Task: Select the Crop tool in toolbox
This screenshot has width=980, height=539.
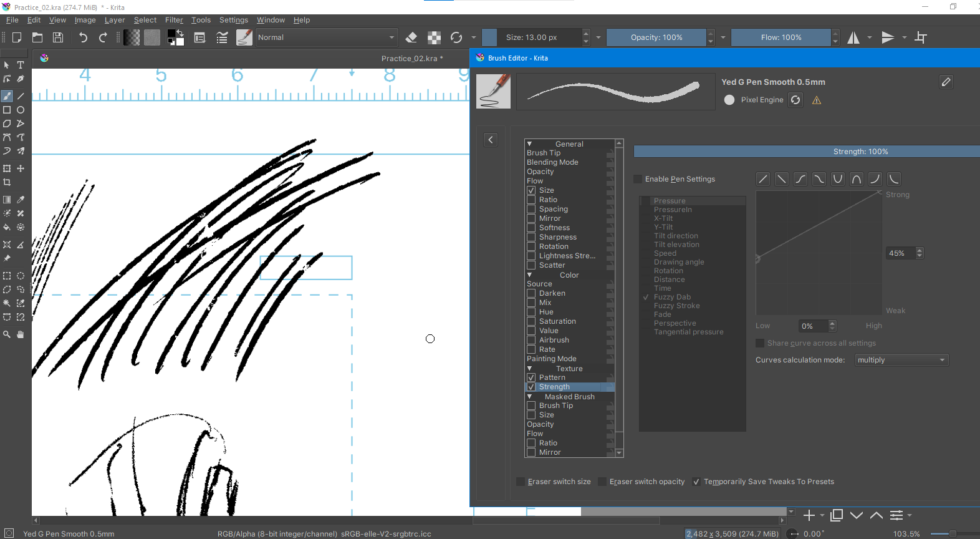Action: [7, 182]
